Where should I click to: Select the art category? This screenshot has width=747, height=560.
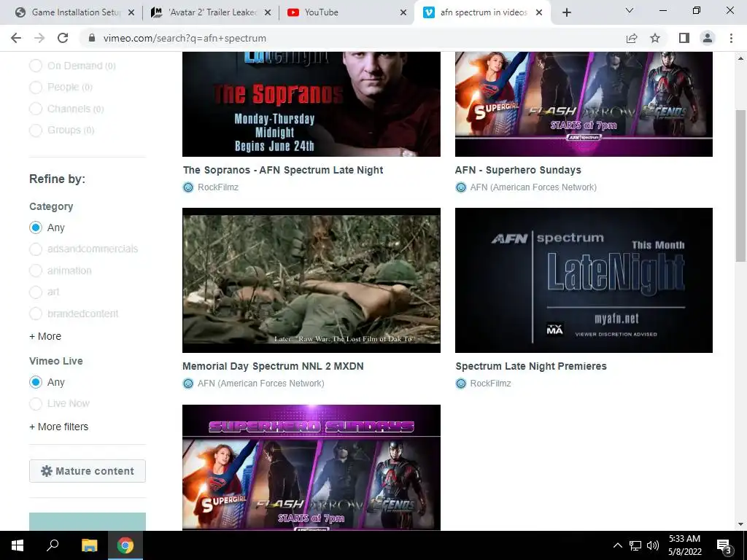coord(36,292)
